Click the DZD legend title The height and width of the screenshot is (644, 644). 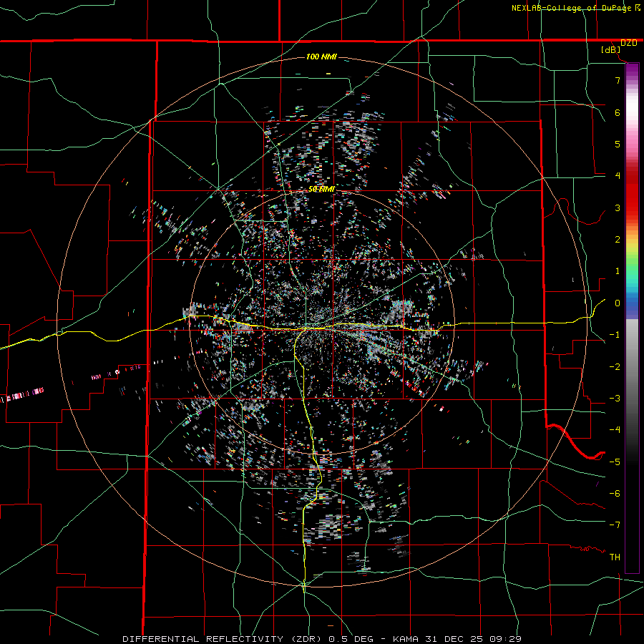tap(629, 43)
